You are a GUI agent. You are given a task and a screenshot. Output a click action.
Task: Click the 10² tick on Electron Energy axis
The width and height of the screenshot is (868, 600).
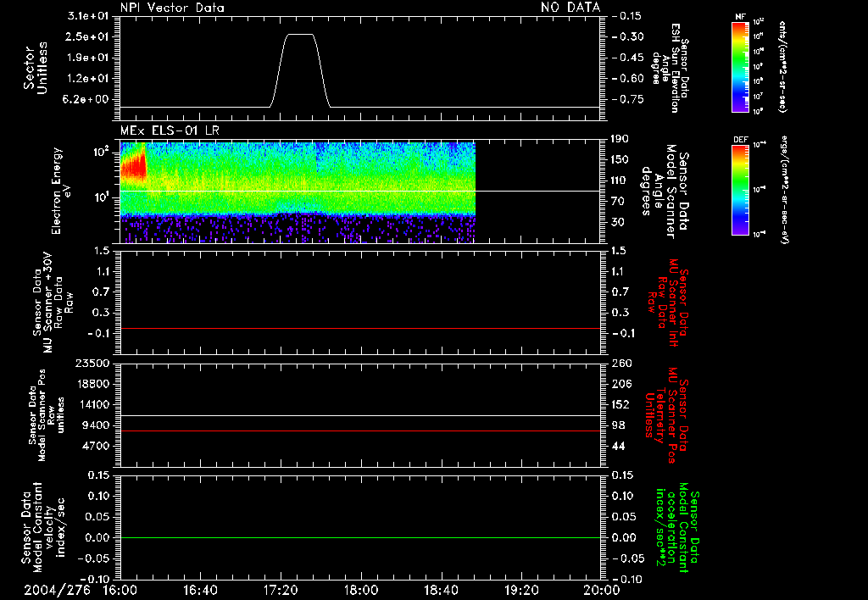(x=102, y=151)
